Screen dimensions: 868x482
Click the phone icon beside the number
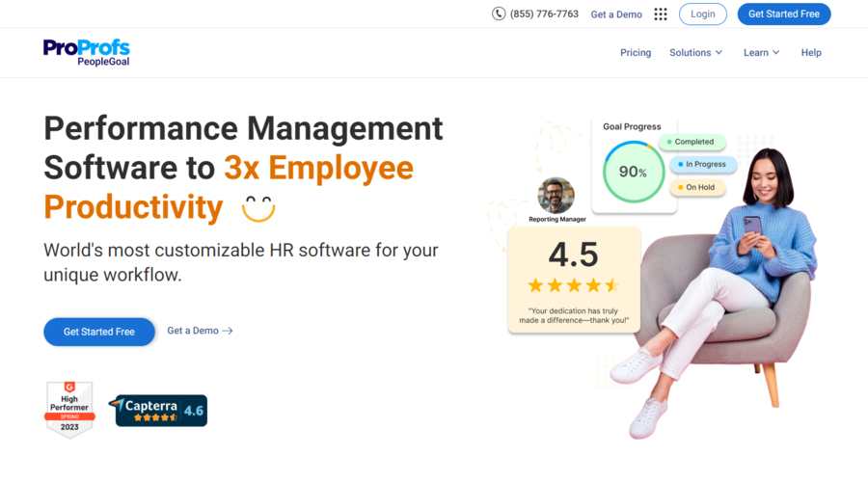[x=499, y=13]
